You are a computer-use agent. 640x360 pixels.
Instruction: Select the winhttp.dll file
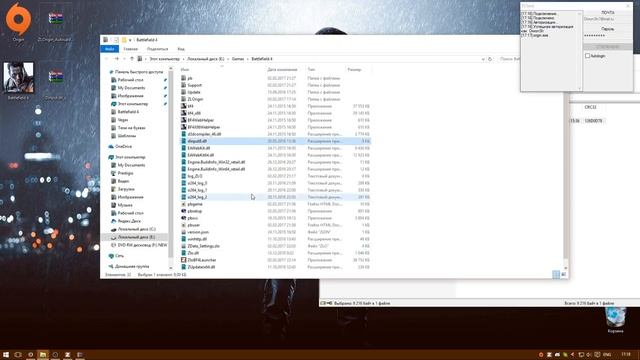click(x=197, y=239)
